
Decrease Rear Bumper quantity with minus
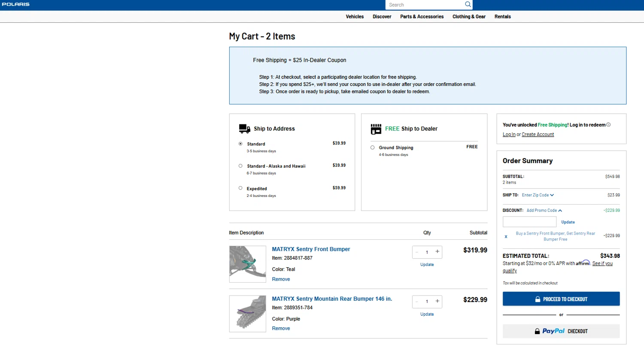[x=417, y=302]
